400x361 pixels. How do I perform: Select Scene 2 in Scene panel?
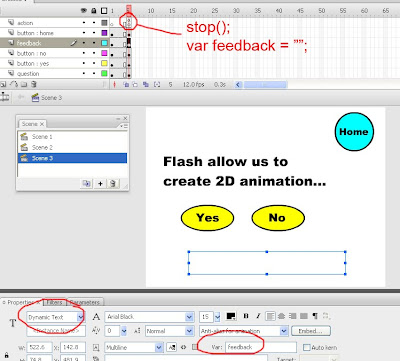point(72,147)
